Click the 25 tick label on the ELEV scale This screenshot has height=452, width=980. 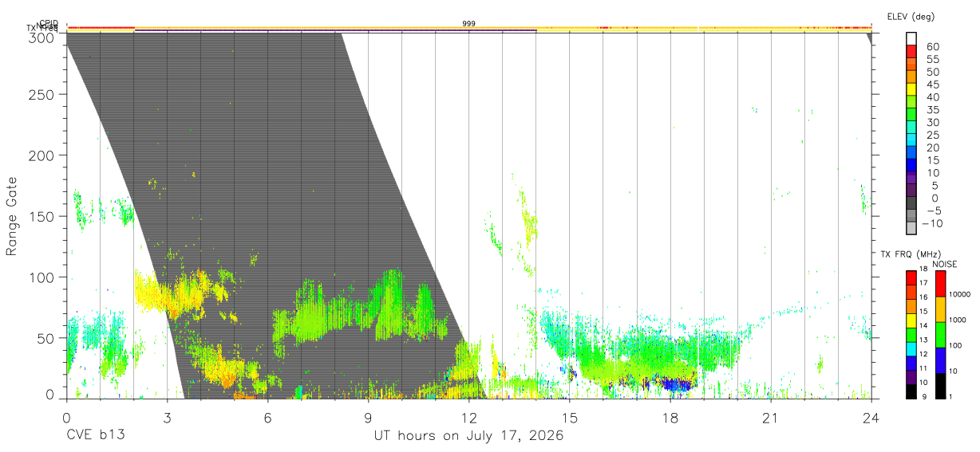pos(932,135)
